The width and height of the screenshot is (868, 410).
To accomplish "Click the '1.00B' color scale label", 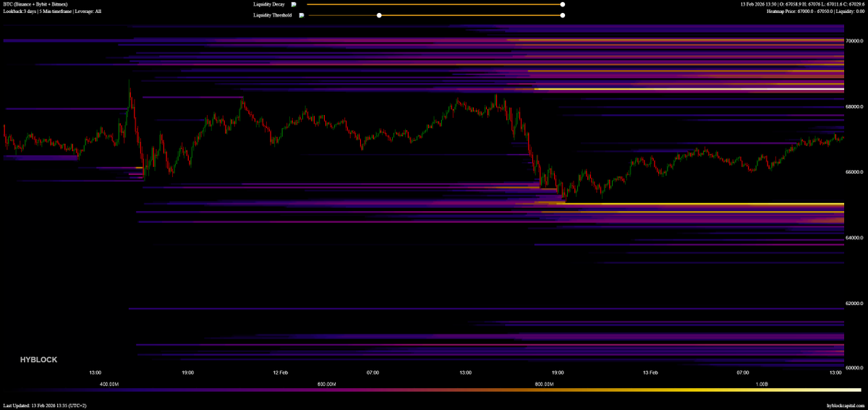I will point(762,384).
